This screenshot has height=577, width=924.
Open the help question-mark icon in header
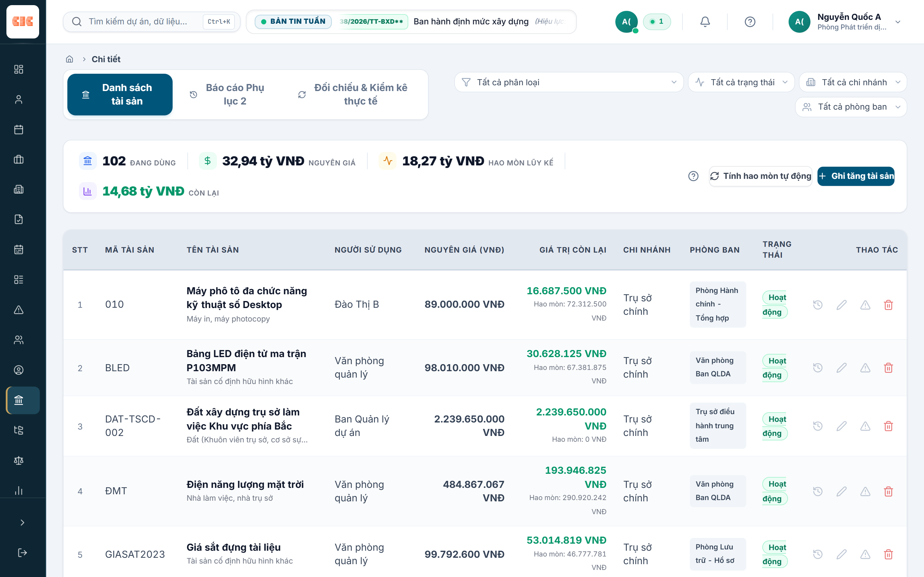coord(750,22)
